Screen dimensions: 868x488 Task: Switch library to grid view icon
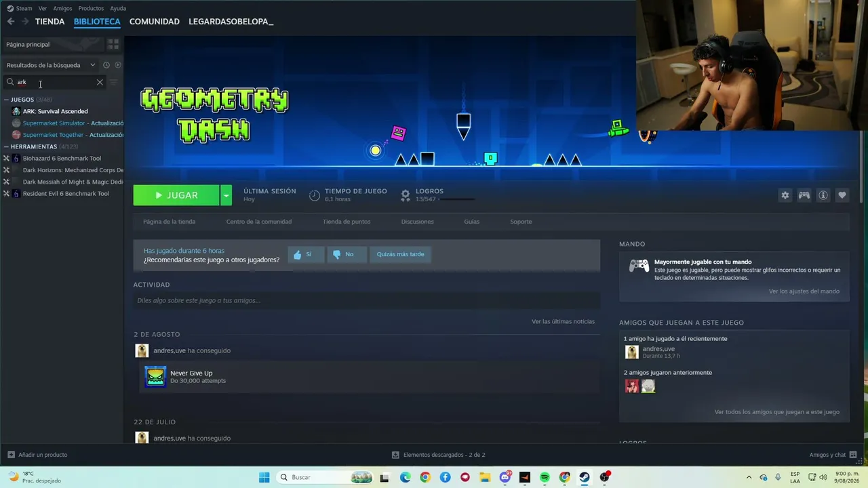tap(113, 44)
